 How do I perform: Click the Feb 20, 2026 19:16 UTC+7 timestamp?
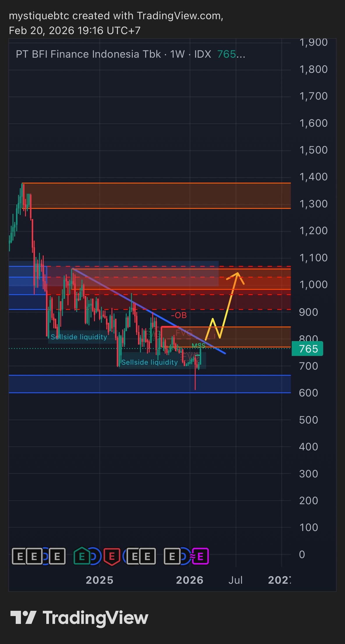75,30
